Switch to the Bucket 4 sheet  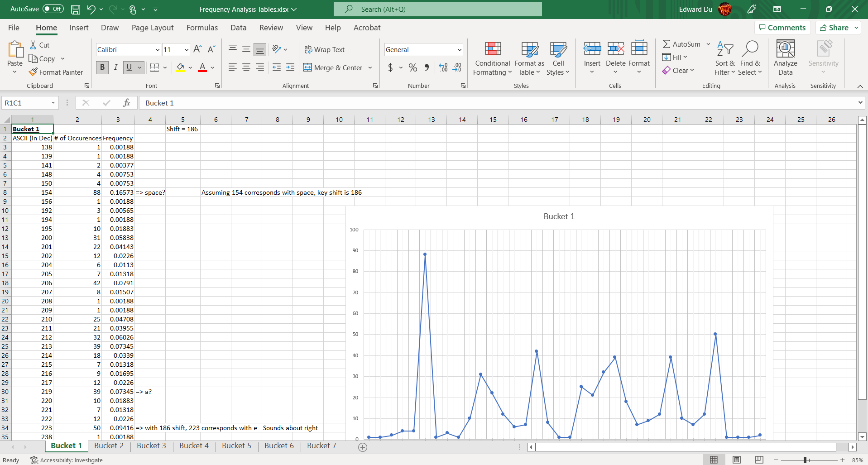(194, 446)
